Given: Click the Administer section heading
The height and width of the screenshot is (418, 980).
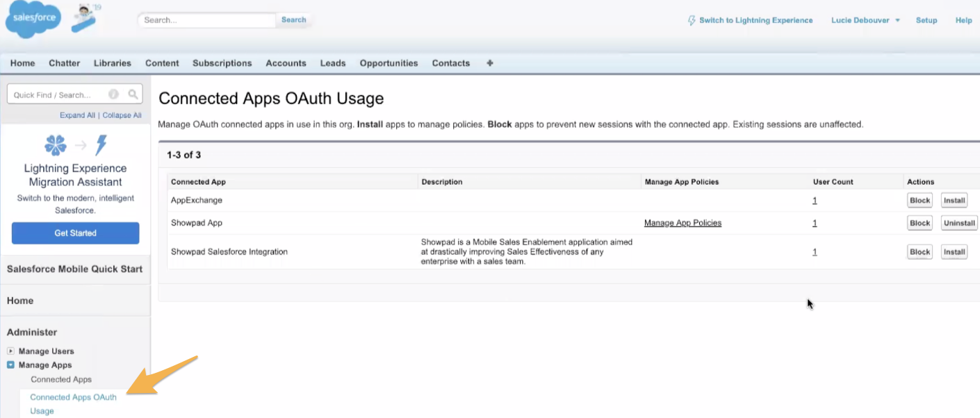Looking at the screenshot, I should click(x=32, y=332).
